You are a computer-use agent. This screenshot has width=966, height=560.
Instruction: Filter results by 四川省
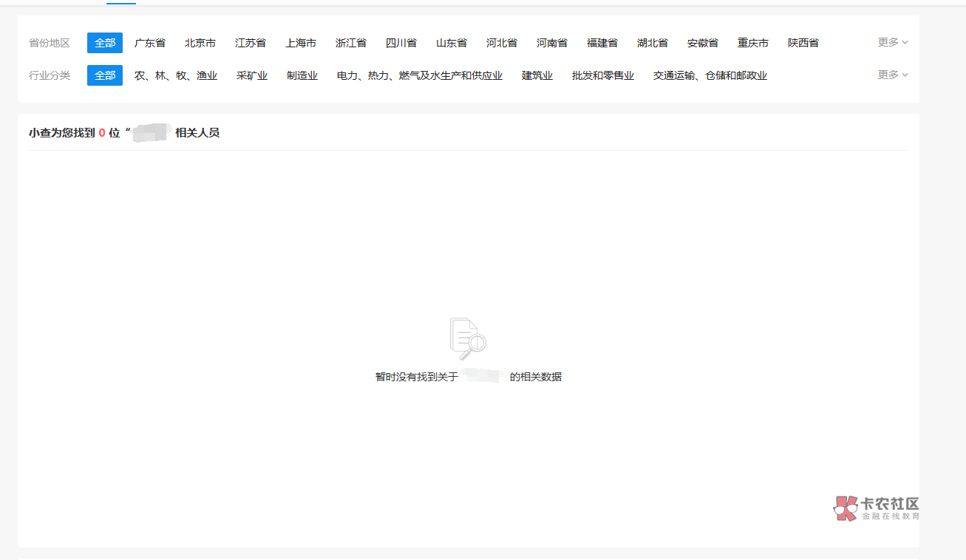pyautogui.click(x=401, y=43)
